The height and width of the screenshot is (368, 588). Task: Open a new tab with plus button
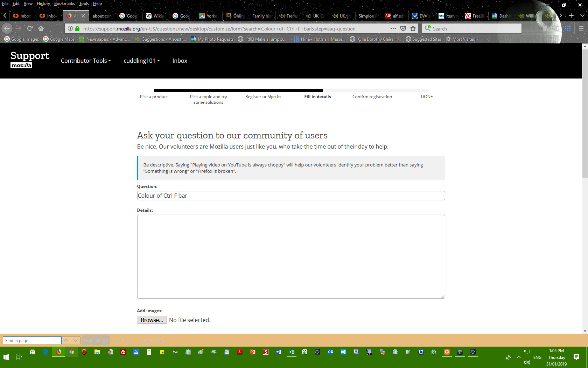coord(571,15)
